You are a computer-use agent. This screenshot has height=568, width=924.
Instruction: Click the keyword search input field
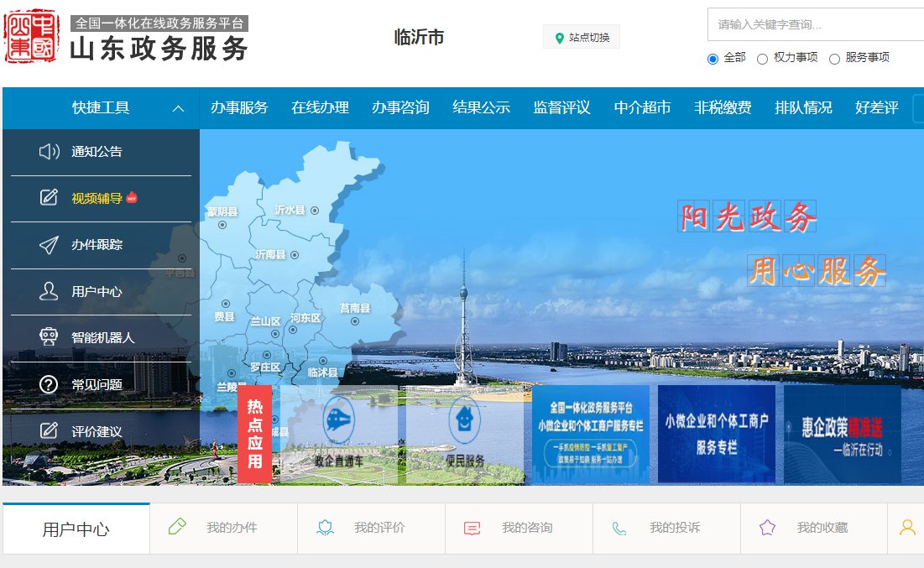(816, 24)
